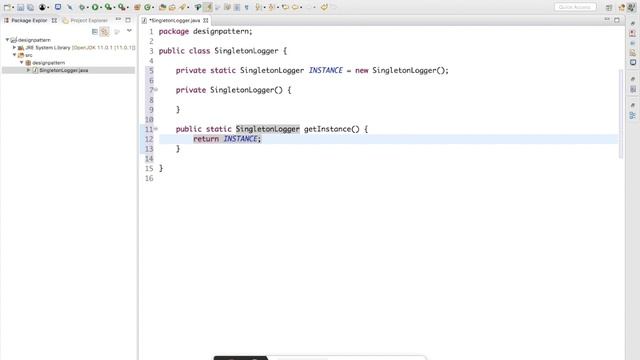Viewport: 640px width, 360px height.
Task: Select the Project Explorer tab
Action: [85, 20]
